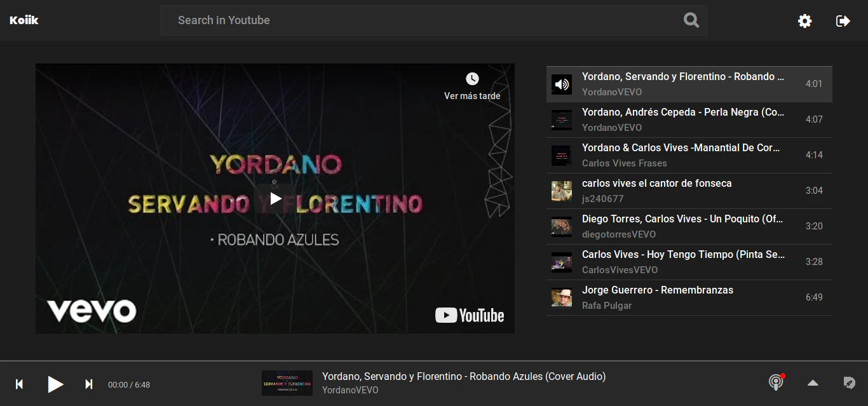Image resolution: width=868 pixels, height=406 pixels.
Task: Click the search magnifier icon
Action: (691, 20)
